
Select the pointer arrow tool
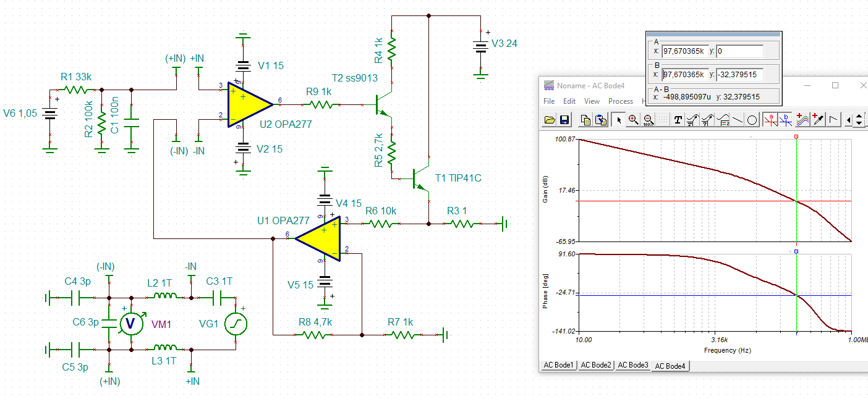[x=618, y=120]
